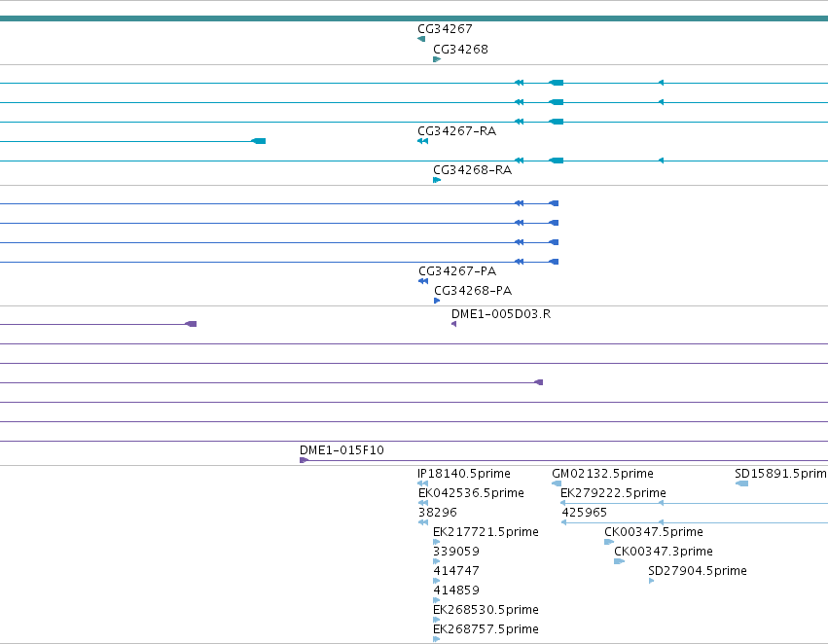Select the DME1-005D03.R feature label

(501, 314)
